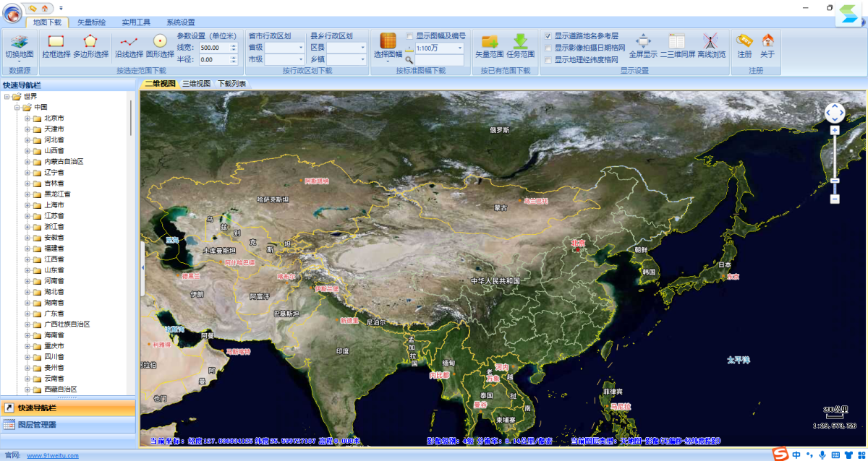Click the map zoom slider handle
The height and width of the screenshot is (461, 868).
click(835, 181)
